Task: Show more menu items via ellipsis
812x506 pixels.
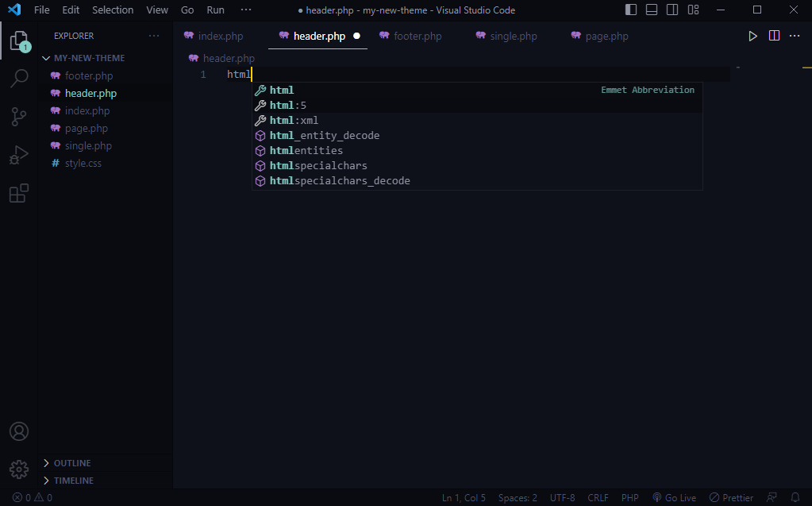Action: pos(246,10)
